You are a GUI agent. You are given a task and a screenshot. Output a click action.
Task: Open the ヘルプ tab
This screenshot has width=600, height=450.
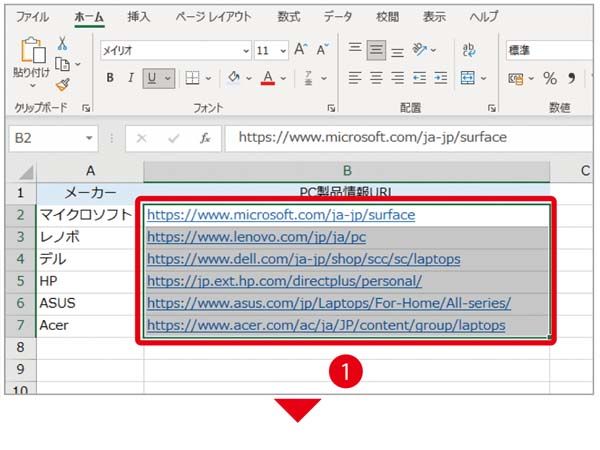click(x=484, y=17)
